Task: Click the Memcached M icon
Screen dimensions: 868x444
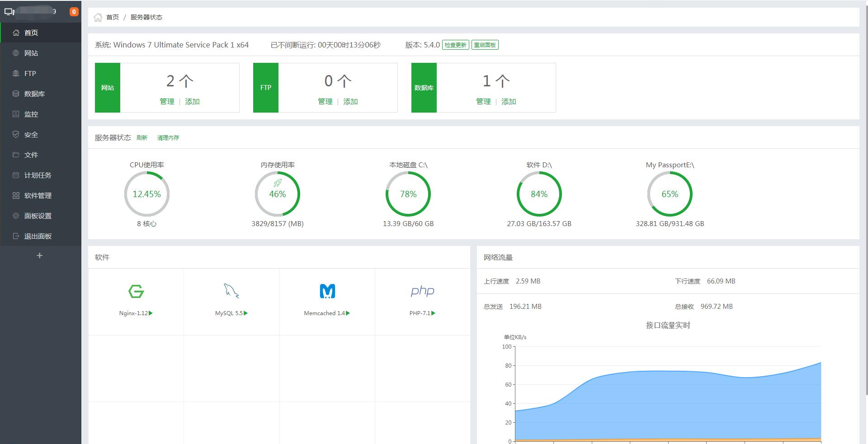Action: point(327,291)
